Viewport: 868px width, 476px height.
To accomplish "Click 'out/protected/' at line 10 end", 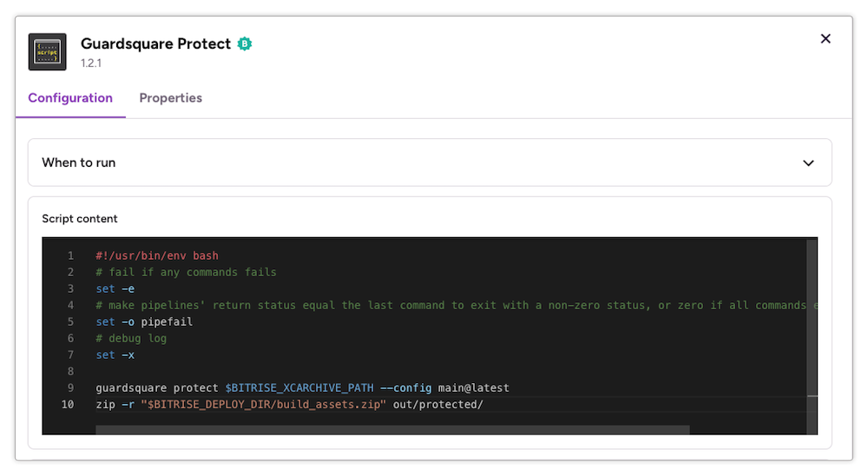I will click(437, 405).
